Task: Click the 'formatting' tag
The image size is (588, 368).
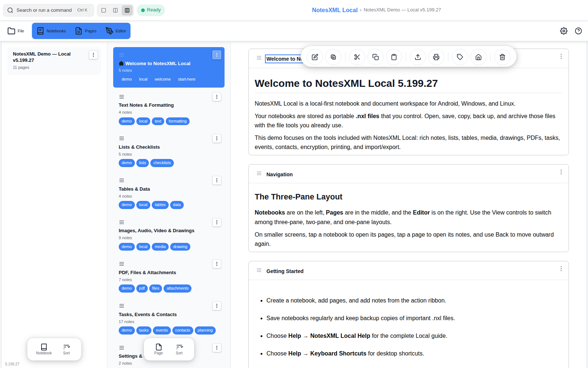Action: 178,121
